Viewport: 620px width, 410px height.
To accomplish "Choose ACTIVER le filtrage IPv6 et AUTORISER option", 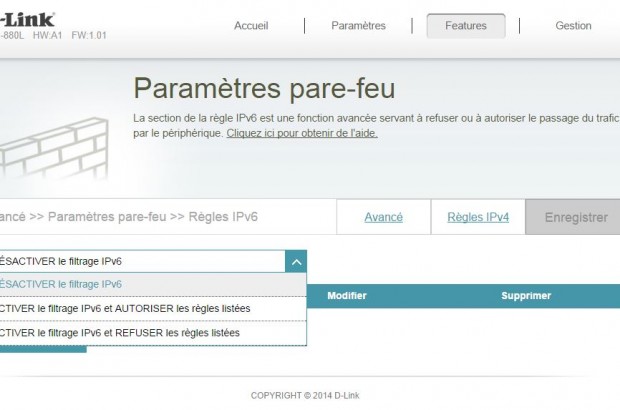I will coord(150,308).
